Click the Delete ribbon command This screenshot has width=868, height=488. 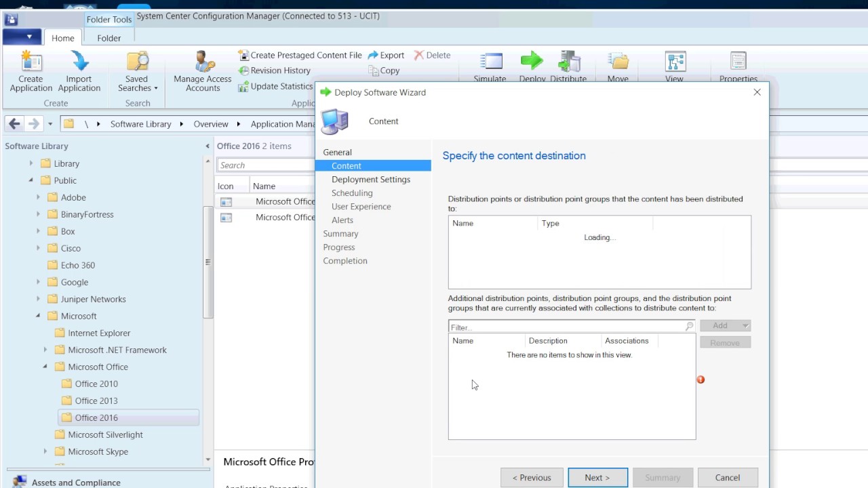(x=432, y=55)
